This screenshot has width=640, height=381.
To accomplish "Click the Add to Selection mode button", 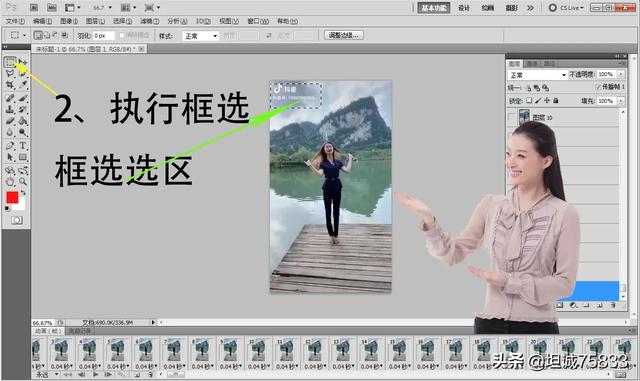I will (x=47, y=36).
